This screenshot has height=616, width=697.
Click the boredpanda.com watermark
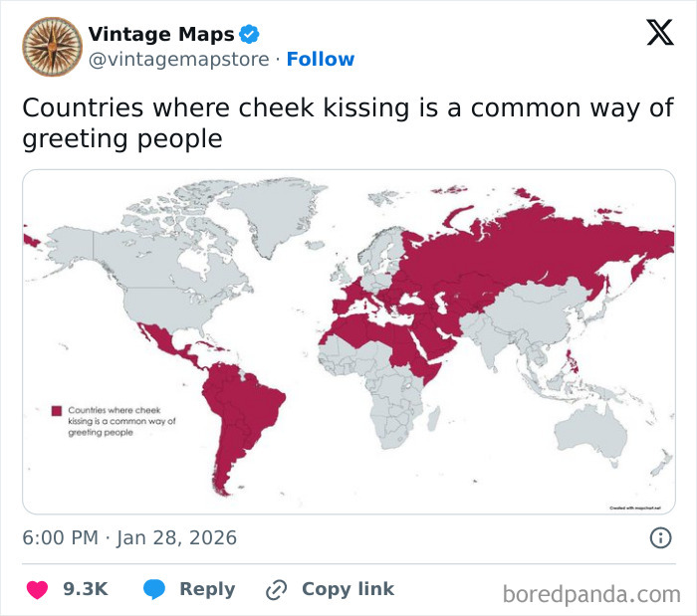590,594
